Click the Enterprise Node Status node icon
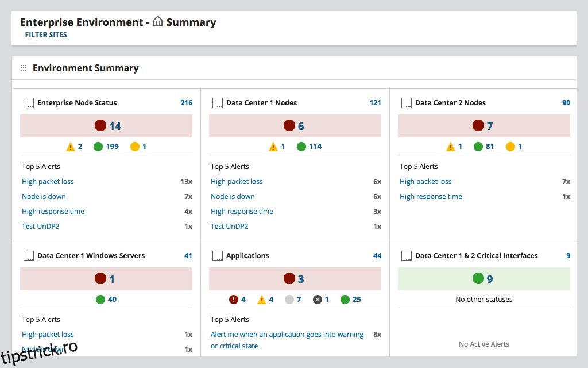The height and width of the screenshot is (368, 588). (29, 103)
